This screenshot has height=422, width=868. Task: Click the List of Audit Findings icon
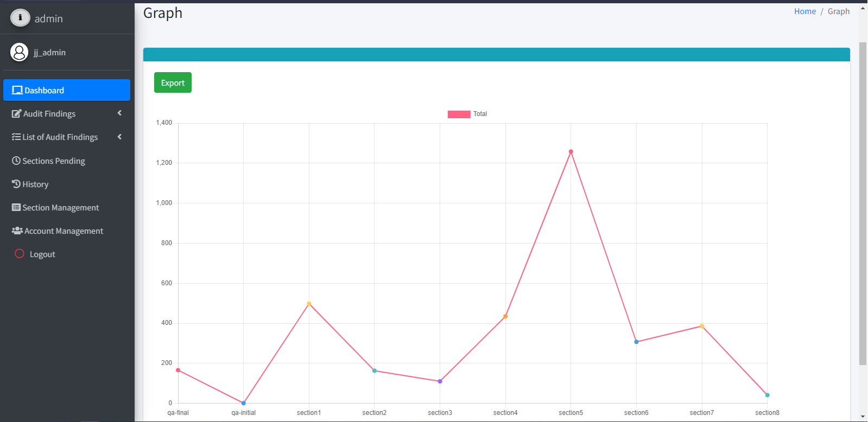pos(16,137)
